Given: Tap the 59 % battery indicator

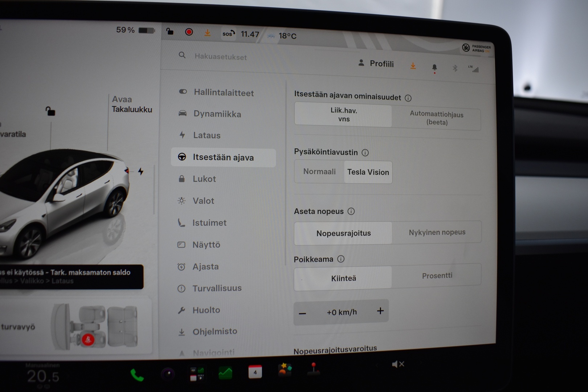Looking at the screenshot, I should [135, 30].
